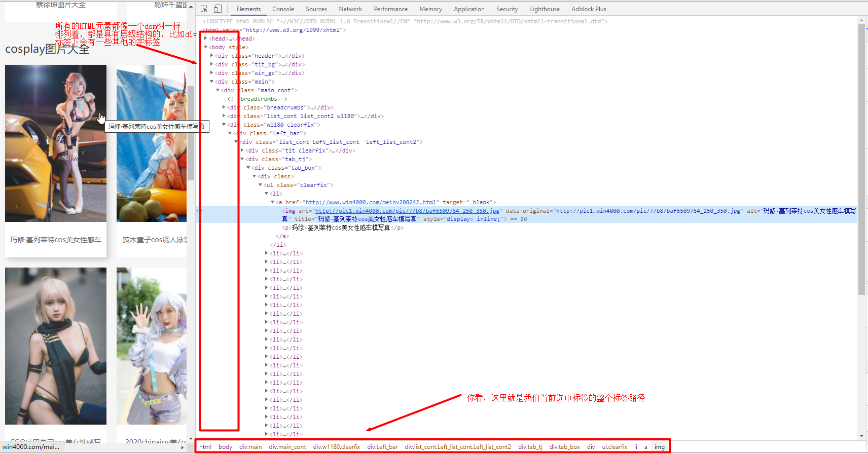Open the img src baf6509764_250_350.jpg link
Image resolution: width=868 pixels, height=454 pixels.
(407, 211)
